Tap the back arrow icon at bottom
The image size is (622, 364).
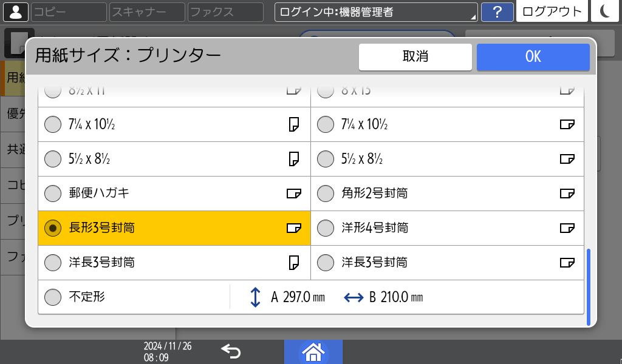click(x=231, y=351)
